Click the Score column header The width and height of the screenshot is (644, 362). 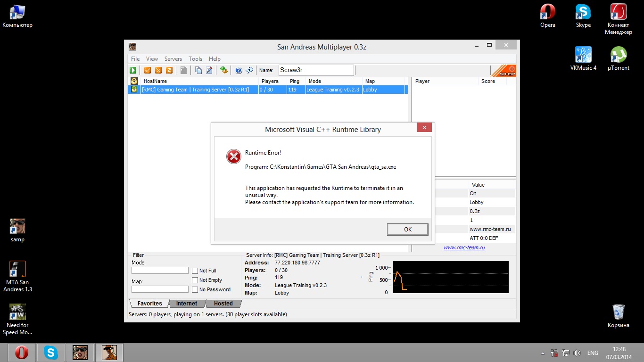pyautogui.click(x=493, y=81)
